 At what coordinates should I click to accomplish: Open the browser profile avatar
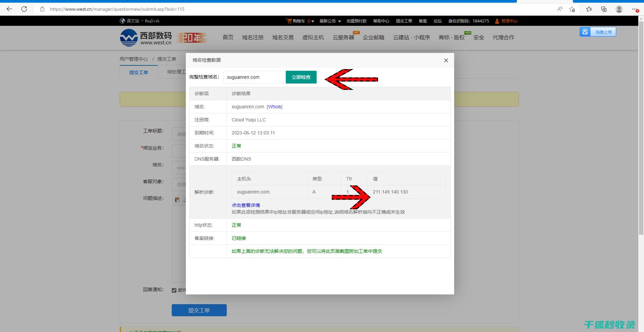(x=619, y=9)
